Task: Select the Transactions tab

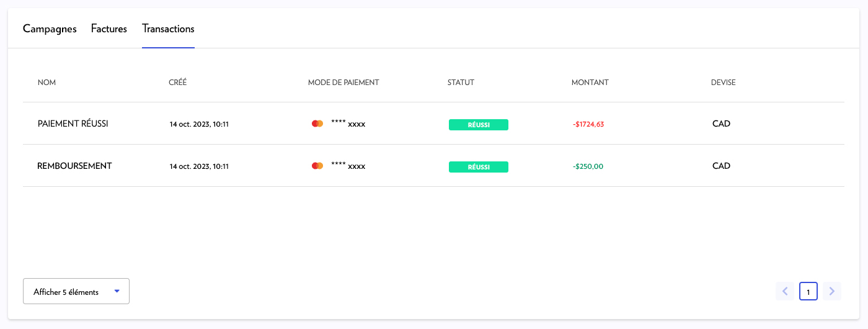Action: [168, 29]
